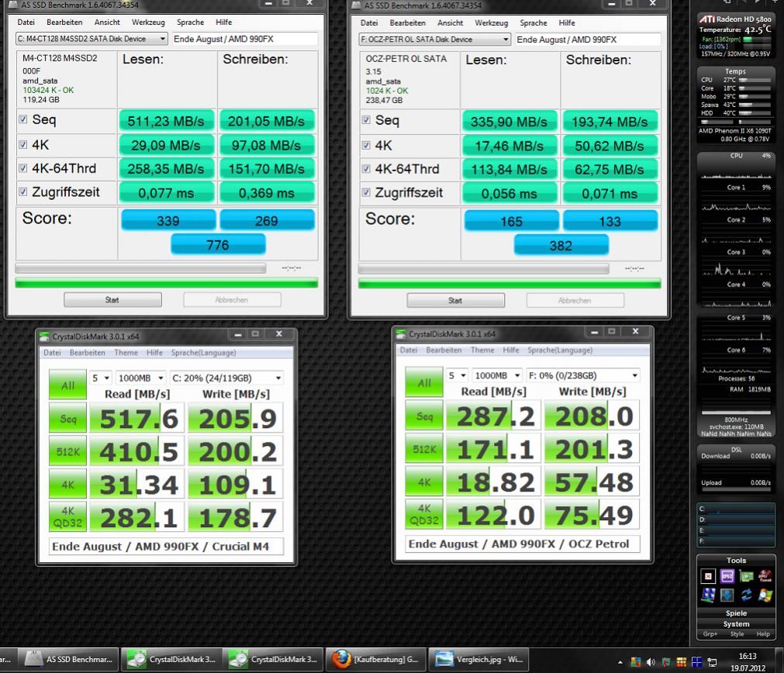Open the Windows logo with magnifier tool icon
This screenshot has width=784, height=673.
765,595
